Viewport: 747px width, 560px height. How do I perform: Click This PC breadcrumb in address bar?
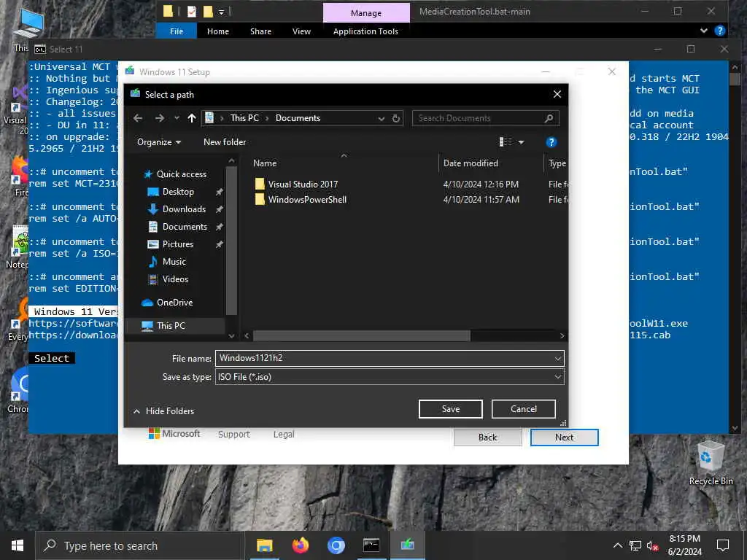click(x=245, y=118)
